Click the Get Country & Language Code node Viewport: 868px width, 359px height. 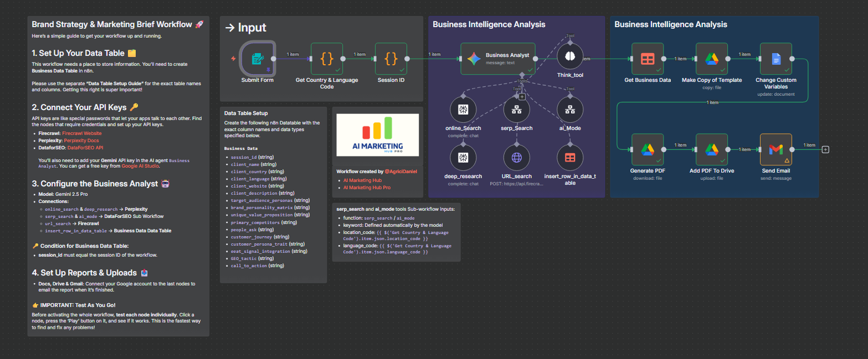(x=326, y=59)
